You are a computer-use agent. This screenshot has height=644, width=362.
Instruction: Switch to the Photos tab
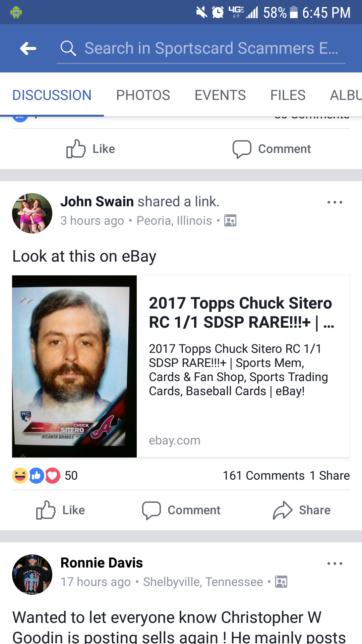(x=143, y=95)
